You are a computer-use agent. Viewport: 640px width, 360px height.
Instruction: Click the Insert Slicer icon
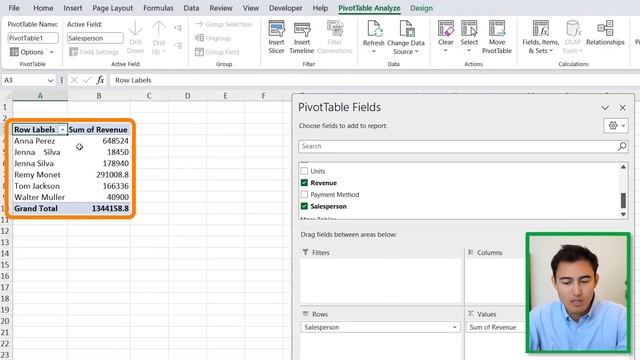[276, 29]
